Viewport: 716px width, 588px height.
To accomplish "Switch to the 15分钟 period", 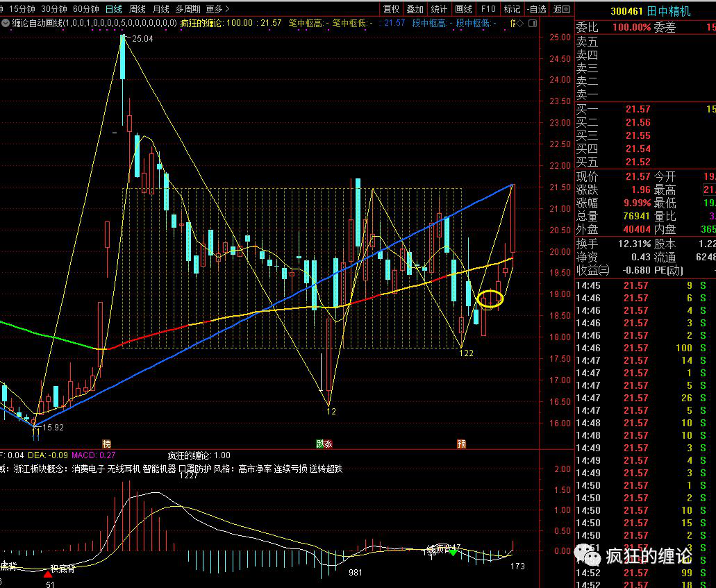I will [22, 9].
